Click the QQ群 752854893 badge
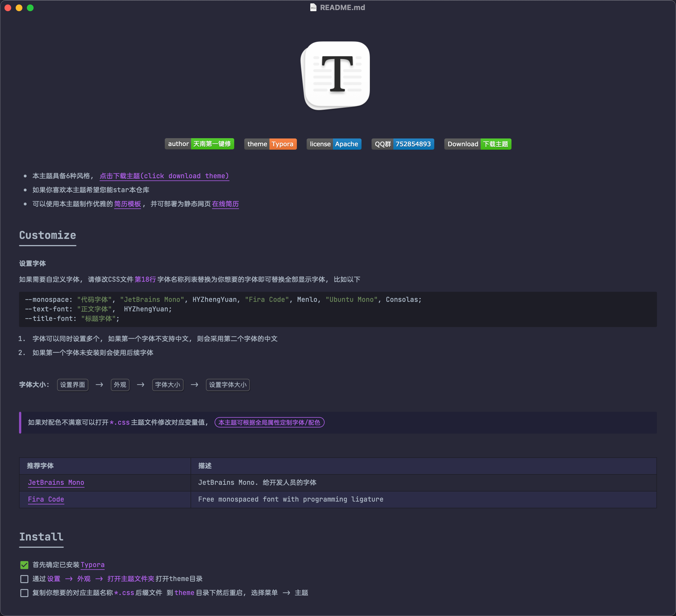Viewport: 676px width, 616px height. point(402,144)
